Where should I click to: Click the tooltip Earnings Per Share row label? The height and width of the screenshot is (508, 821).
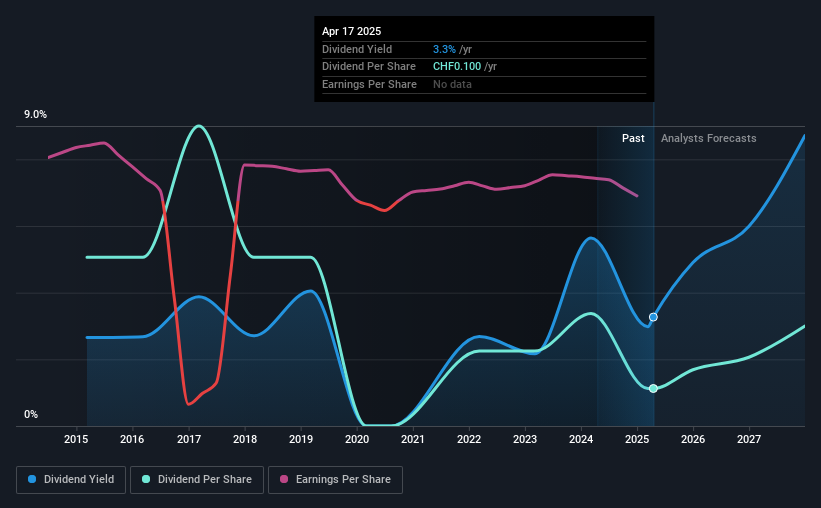pyautogui.click(x=369, y=84)
